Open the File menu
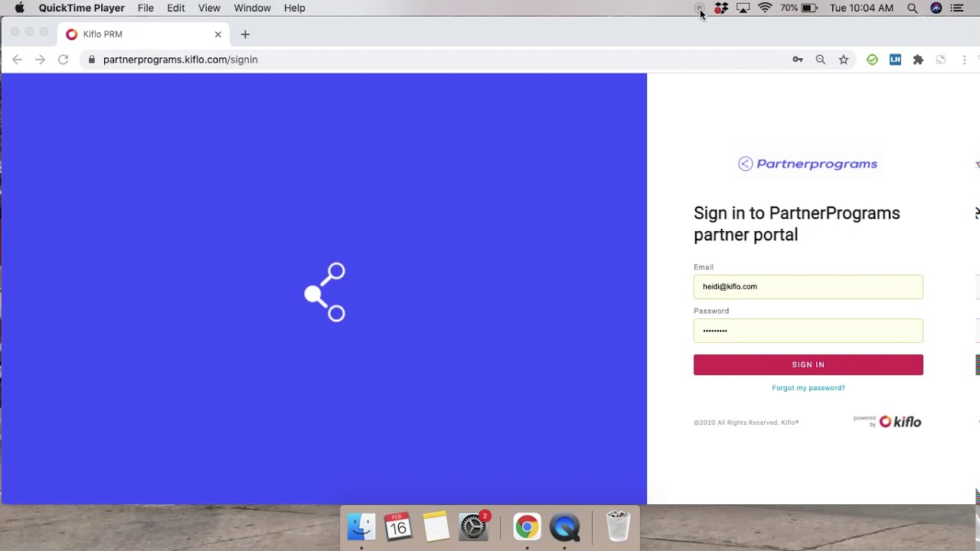 (x=145, y=8)
